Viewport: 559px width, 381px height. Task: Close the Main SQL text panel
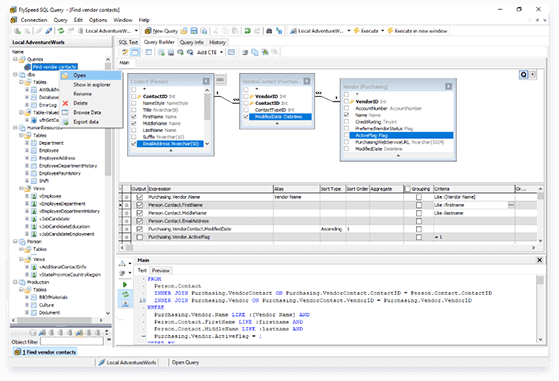pyautogui.click(x=539, y=260)
